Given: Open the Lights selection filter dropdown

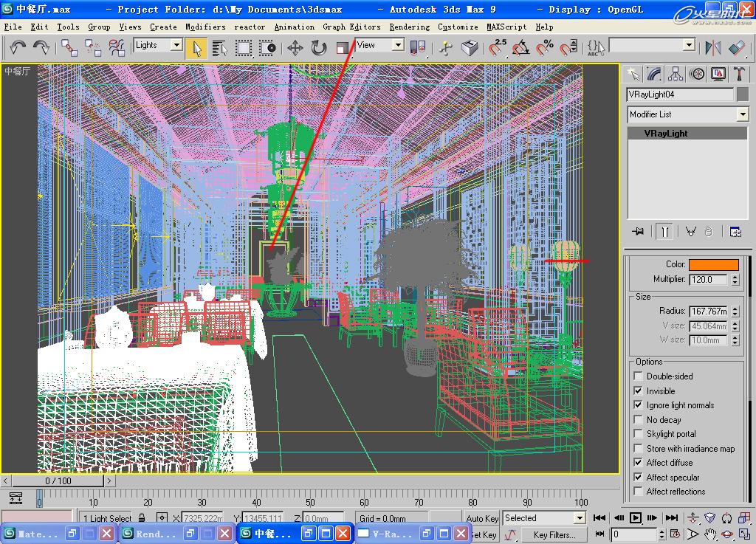Looking at the screenshot, I should click(x=176, y=45).
